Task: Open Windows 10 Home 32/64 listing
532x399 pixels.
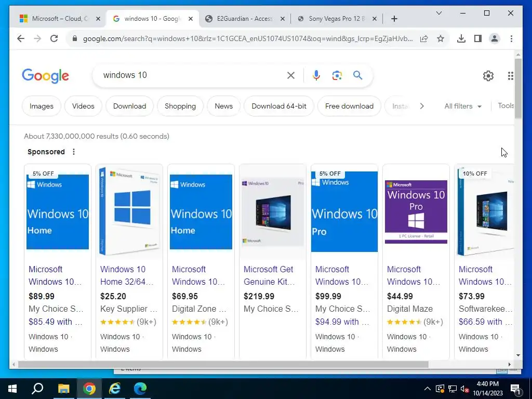Action: 127,275
